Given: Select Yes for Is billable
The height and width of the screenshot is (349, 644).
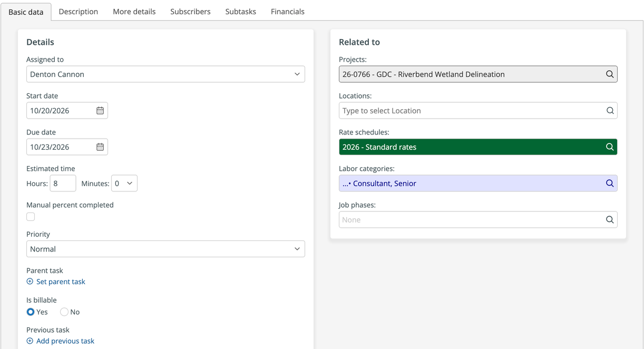Looking at the screenshot, I should coord(31,312).
